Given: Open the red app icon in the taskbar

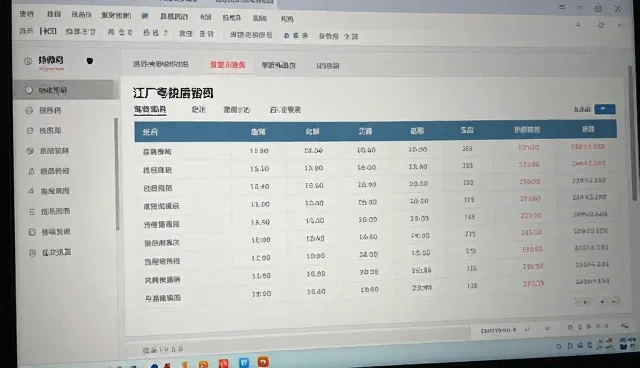Looking at the screenshot, I should (x=223, y=363).
